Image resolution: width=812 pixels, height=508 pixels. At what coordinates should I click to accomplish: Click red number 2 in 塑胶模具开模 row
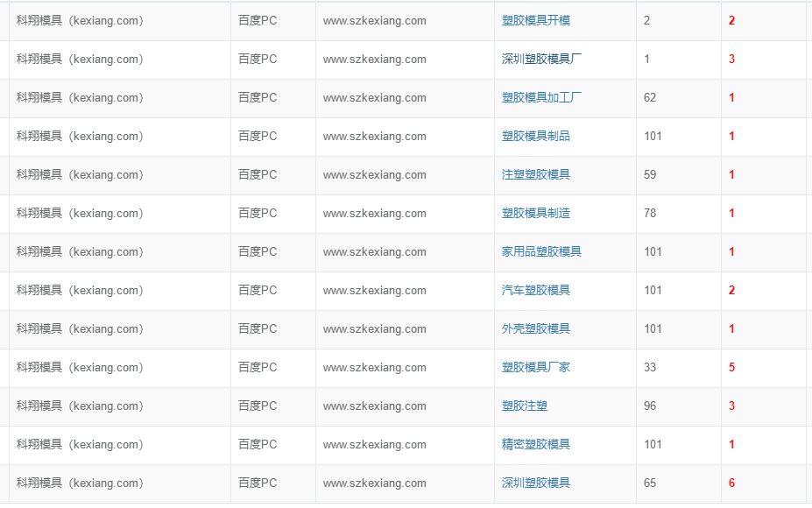pyautogui.click(x=731, y=21)
